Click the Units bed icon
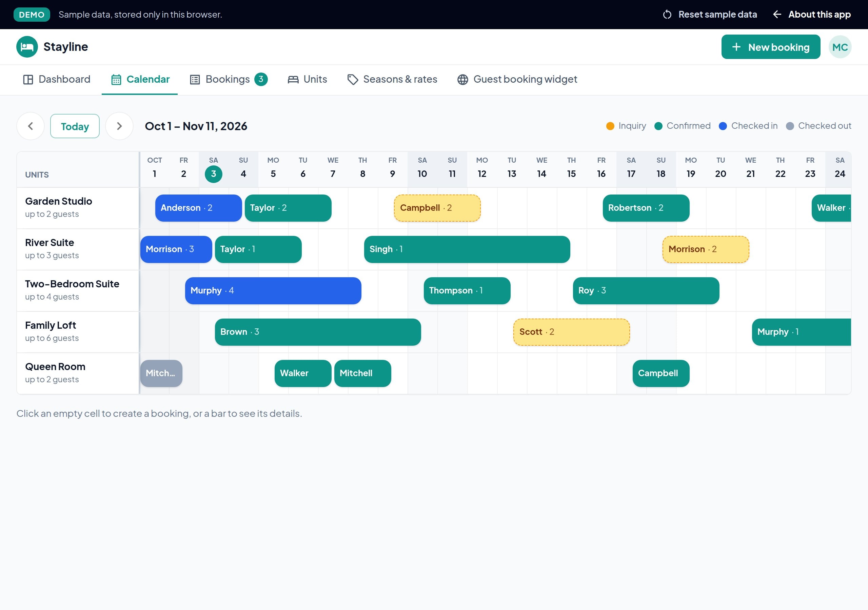 coord(293,80)
